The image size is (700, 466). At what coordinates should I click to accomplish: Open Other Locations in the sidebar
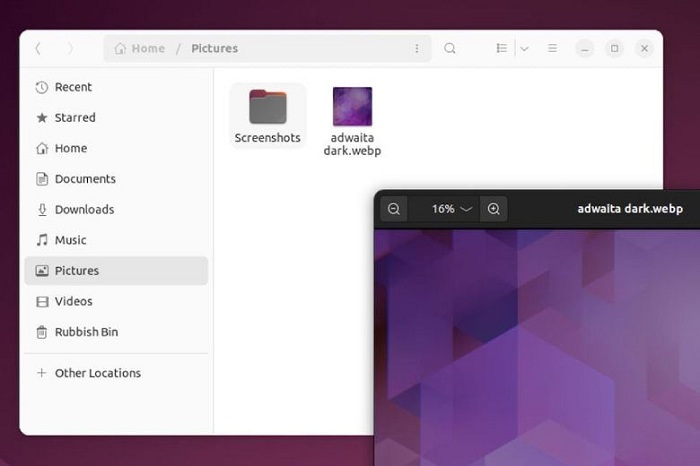point(116,373)
